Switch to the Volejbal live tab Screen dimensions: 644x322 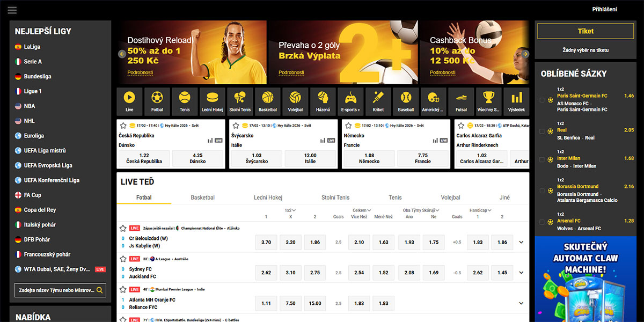click(x=450, y=197)
